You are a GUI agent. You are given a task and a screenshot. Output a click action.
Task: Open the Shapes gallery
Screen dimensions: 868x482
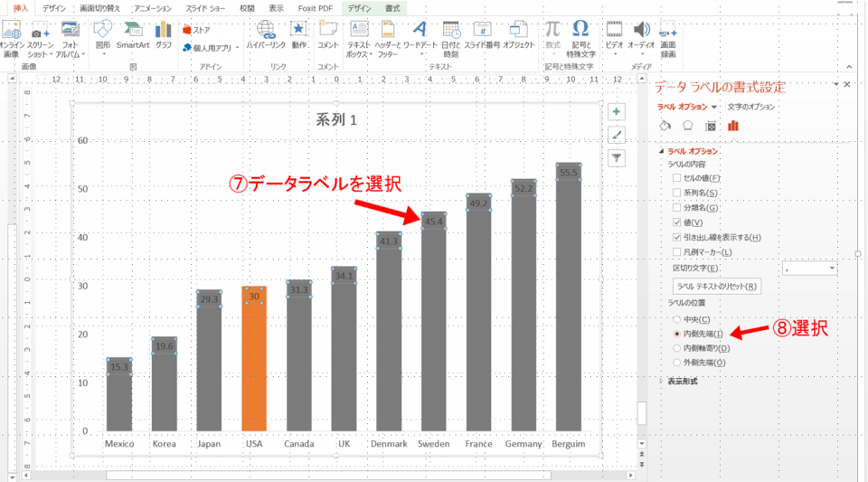point(103,39)
